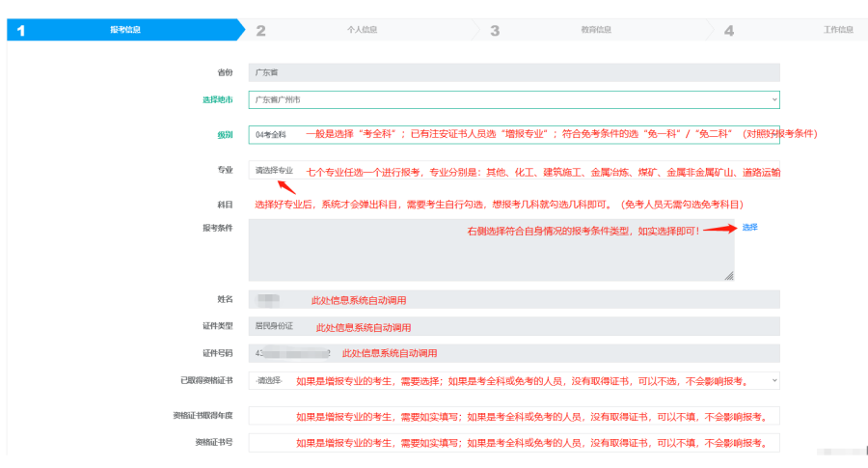This screenshot has height=468, width=868.
Task: Click the 报考条件 textarea resize handle
Action: click(x=729, y=276)
